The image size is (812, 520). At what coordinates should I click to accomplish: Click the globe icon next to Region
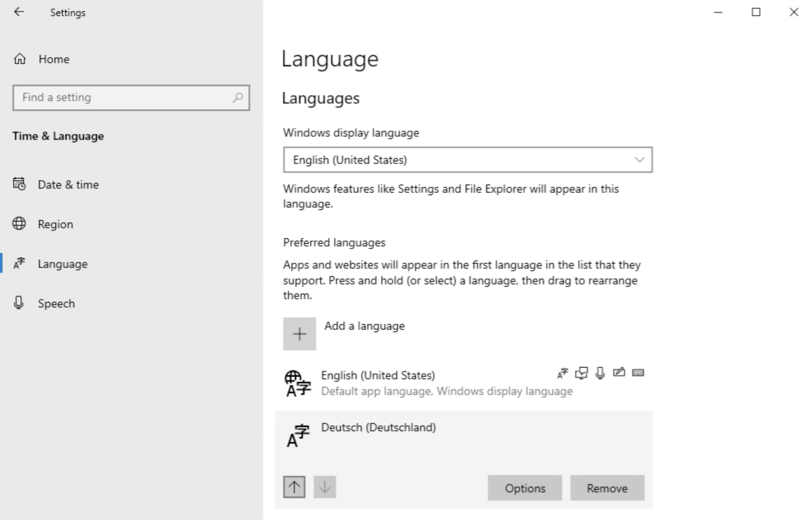click(19, 224)
